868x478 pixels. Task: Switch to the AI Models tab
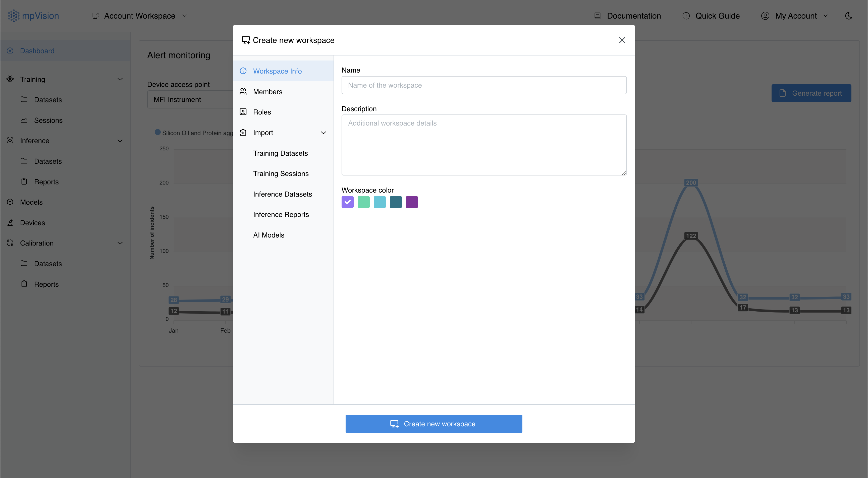pyautogui.click(x=268, y=235)
